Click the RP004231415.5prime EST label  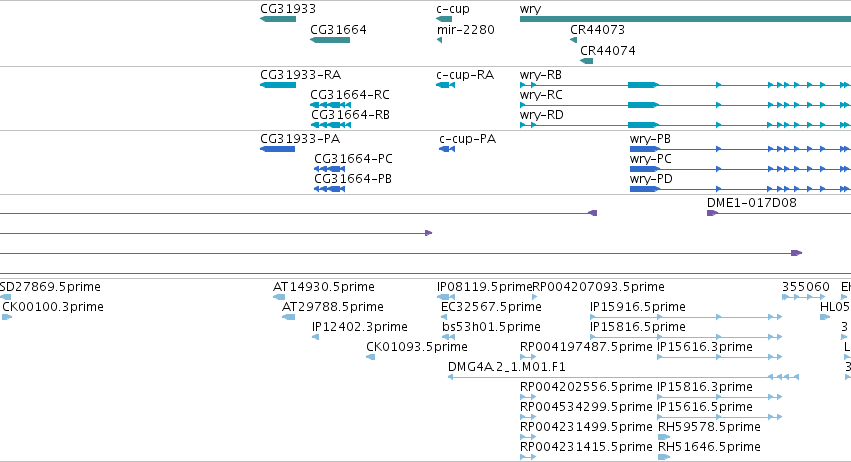[586, 447]
